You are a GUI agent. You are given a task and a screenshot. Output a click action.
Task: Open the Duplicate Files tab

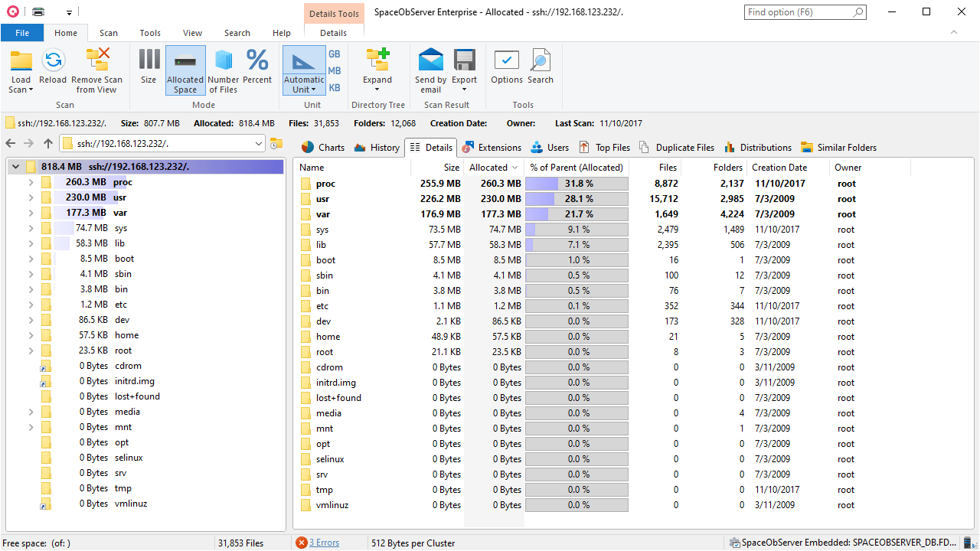pos(677,148)
